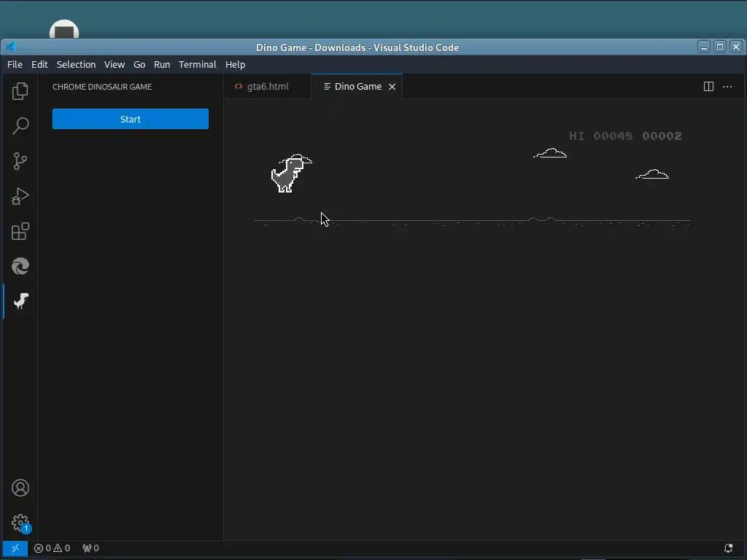The image size is (747, 560).
Task: Open the Run and Debug view
Action: coord(20,196)
